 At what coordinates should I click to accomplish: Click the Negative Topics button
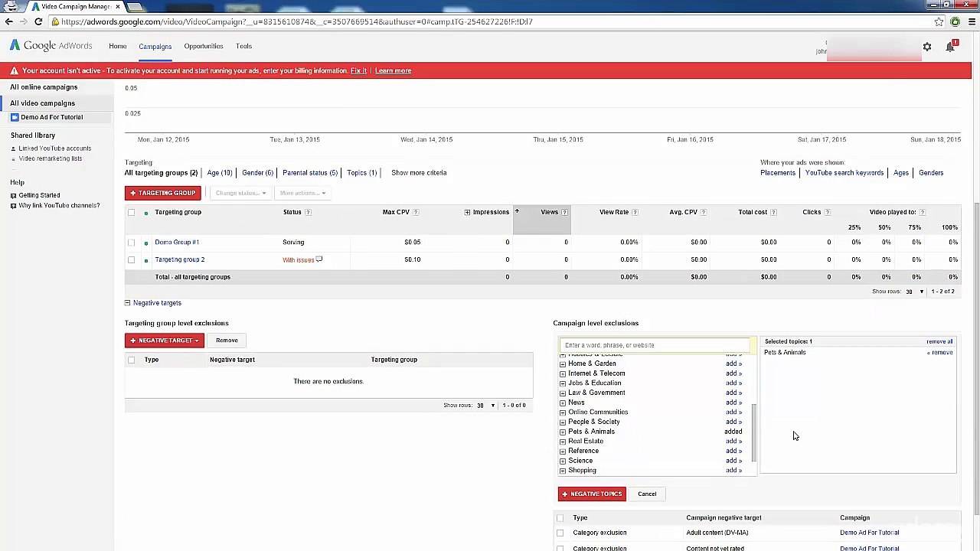point(592,494)
